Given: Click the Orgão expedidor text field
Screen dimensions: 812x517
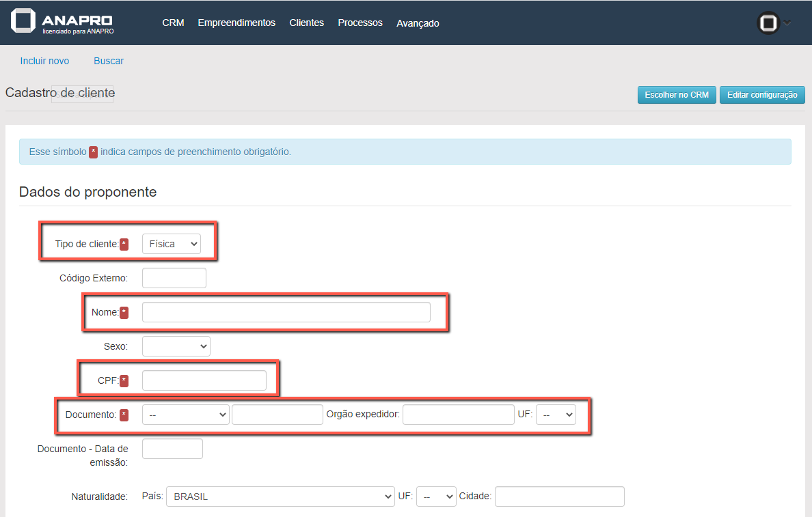Looking at the screenshot, I should tap(458, 415).
